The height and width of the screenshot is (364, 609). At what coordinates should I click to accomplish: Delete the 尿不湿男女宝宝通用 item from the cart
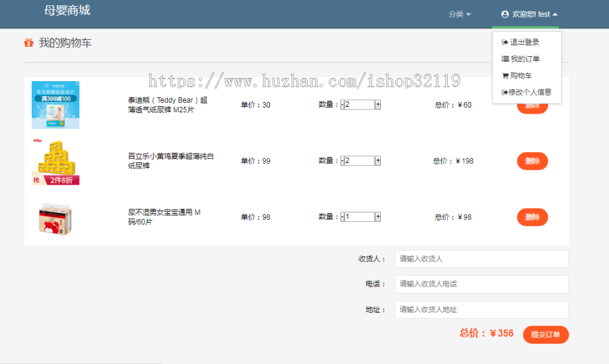click(532, 217)
